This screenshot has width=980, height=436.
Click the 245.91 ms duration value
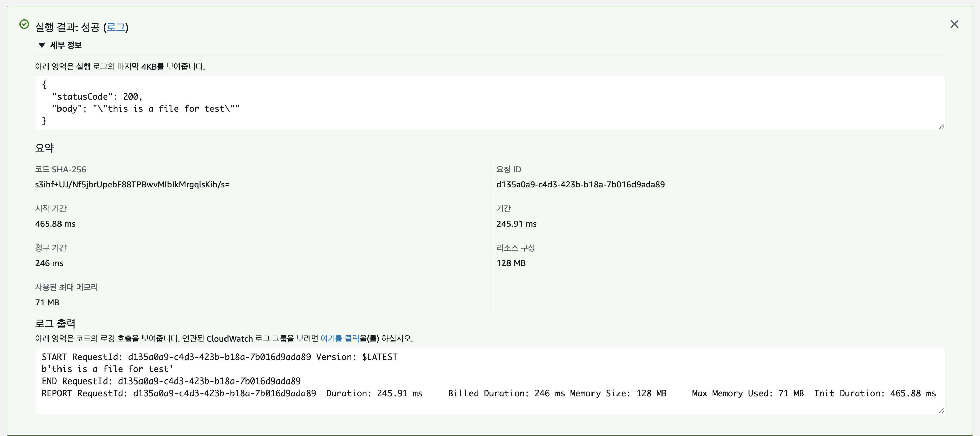tap(516, 224)
